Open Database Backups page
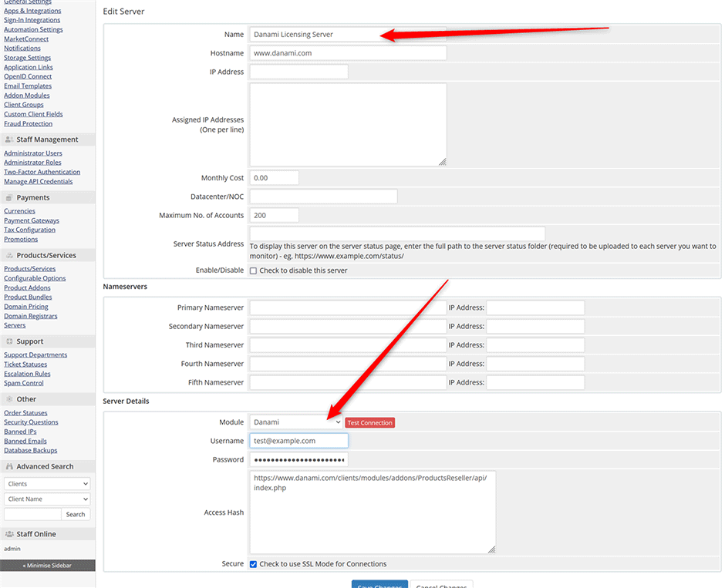This screenshot has height=588, width=725. 31,450
